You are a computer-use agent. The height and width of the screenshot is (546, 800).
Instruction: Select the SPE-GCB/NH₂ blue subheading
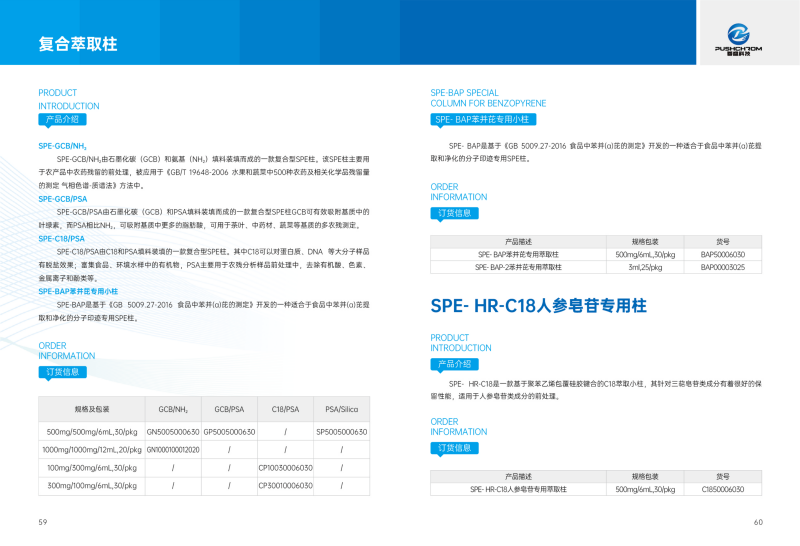(62, 146)
